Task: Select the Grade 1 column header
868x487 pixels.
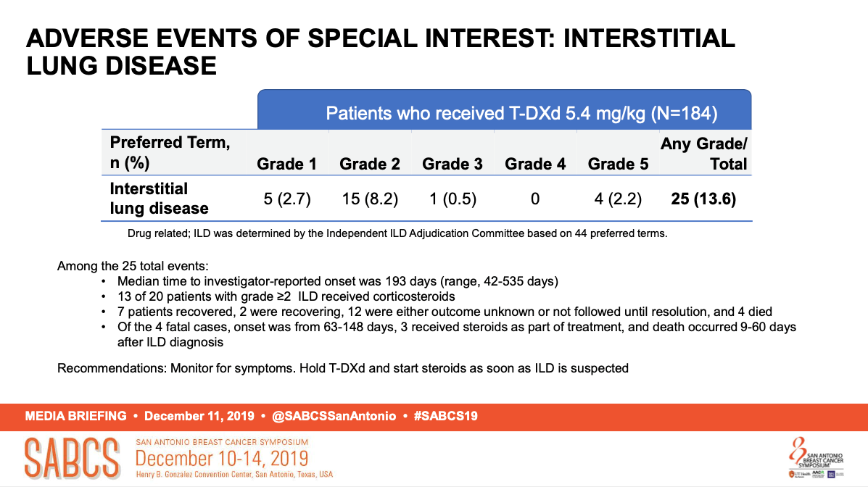Action: click(x=286, y=164)
